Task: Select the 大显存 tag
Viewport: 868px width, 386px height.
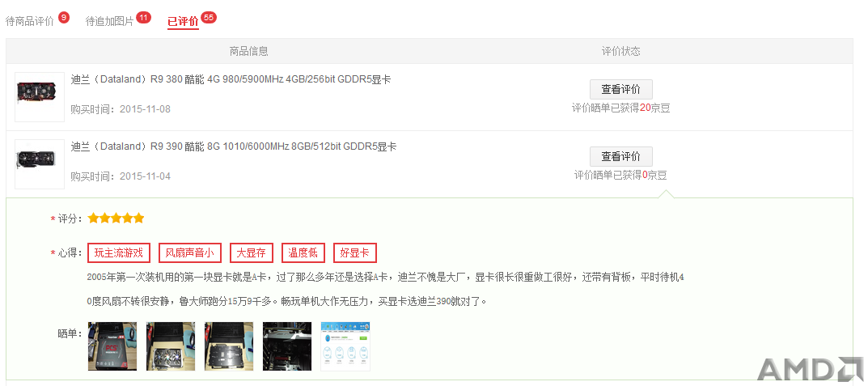Action: [x=252, y=253]
